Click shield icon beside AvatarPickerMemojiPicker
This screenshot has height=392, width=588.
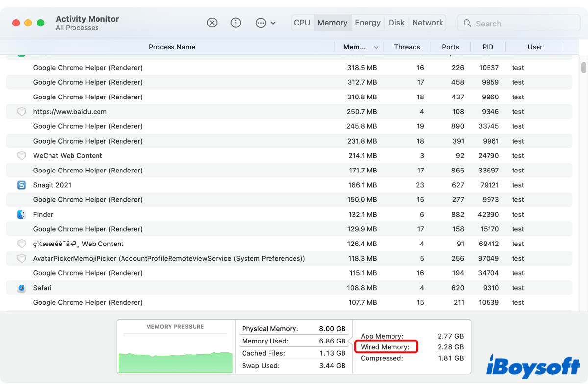[22, 258]
